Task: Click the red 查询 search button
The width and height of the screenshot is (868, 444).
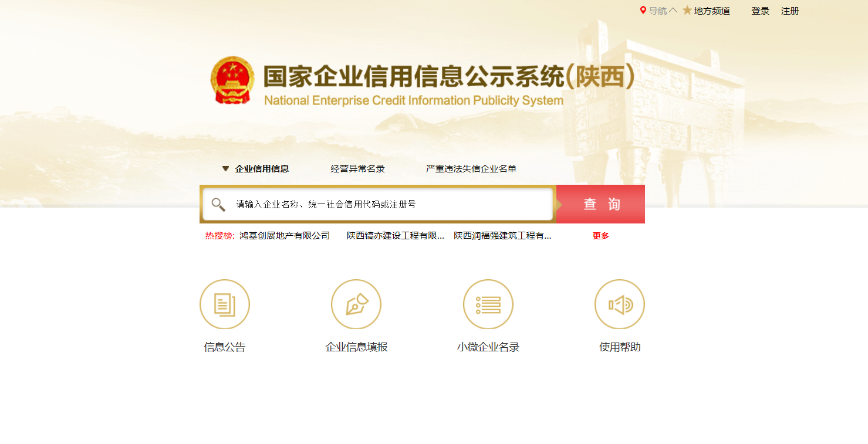Action: [600, 204]
